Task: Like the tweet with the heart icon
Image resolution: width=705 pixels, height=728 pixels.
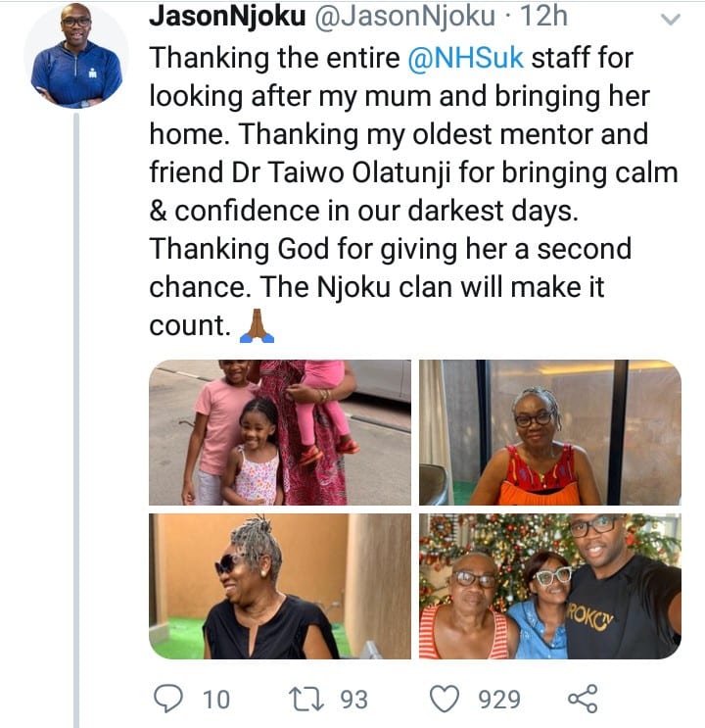Action: click(446, 698)
